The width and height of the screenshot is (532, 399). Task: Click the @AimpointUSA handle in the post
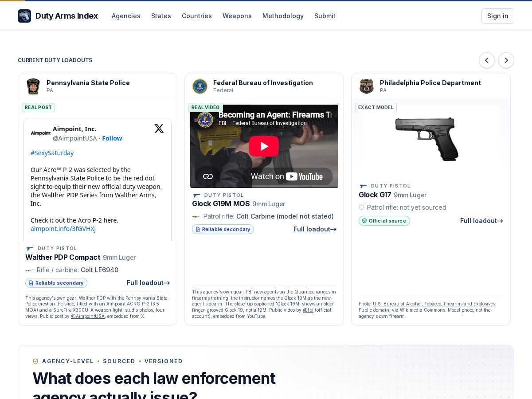click(74, 138)
